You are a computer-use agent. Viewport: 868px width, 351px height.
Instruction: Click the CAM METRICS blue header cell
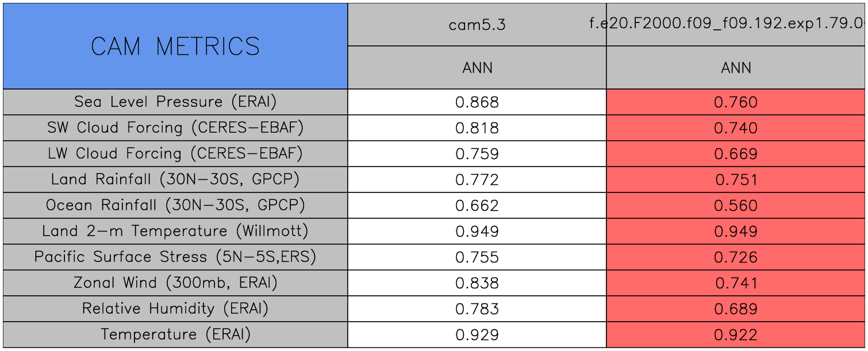coord(175,46)
